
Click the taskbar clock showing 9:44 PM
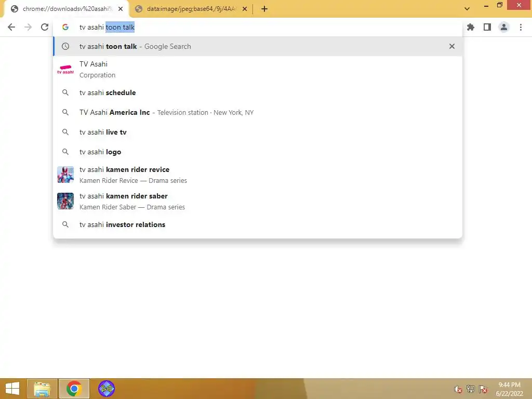click(509, 389)
